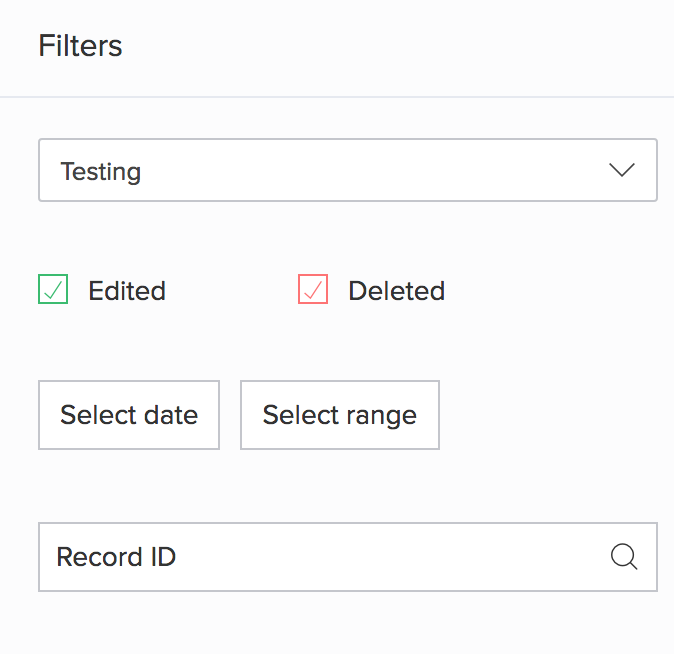Click the Testing text in combo box
Screen dimensions: 674x654
click(x=100, y=171)
